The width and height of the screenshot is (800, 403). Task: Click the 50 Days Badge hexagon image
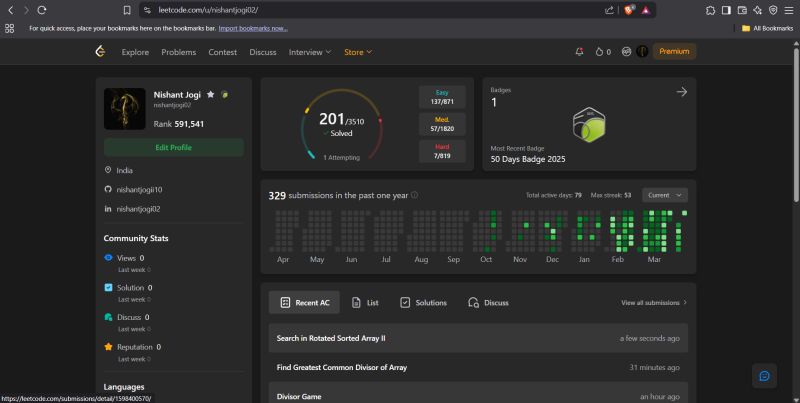(589, 125)
